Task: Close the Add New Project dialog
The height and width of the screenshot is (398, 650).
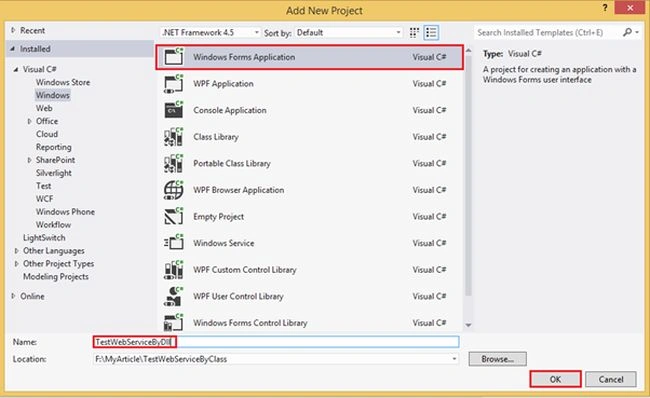Action: pyautogui.click(x=630, y=8)
